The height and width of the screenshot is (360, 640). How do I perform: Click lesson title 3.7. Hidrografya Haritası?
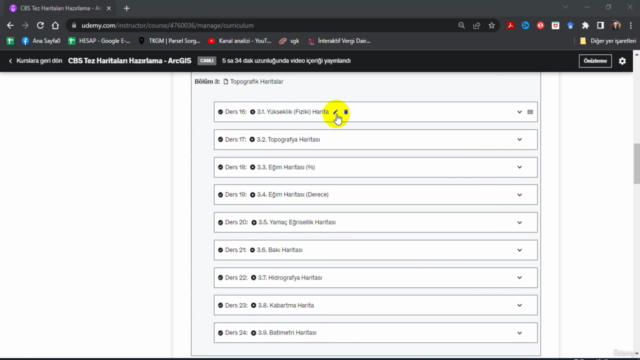pos(289,278)
